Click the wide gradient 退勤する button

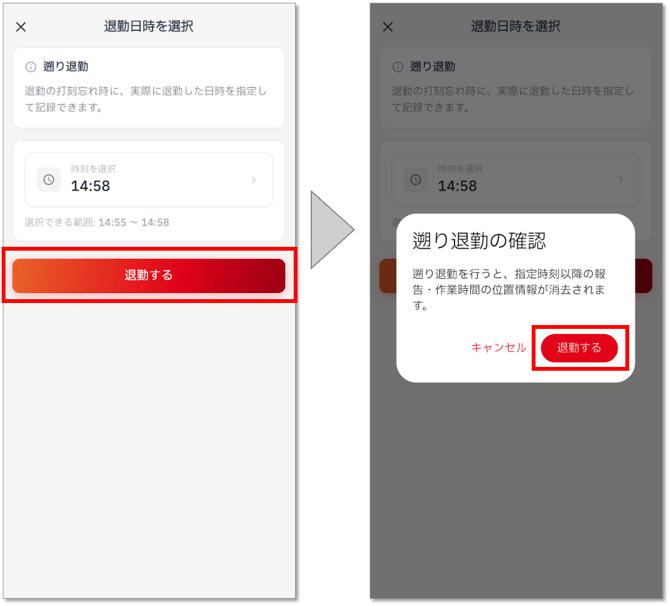[x=149, y=276]
